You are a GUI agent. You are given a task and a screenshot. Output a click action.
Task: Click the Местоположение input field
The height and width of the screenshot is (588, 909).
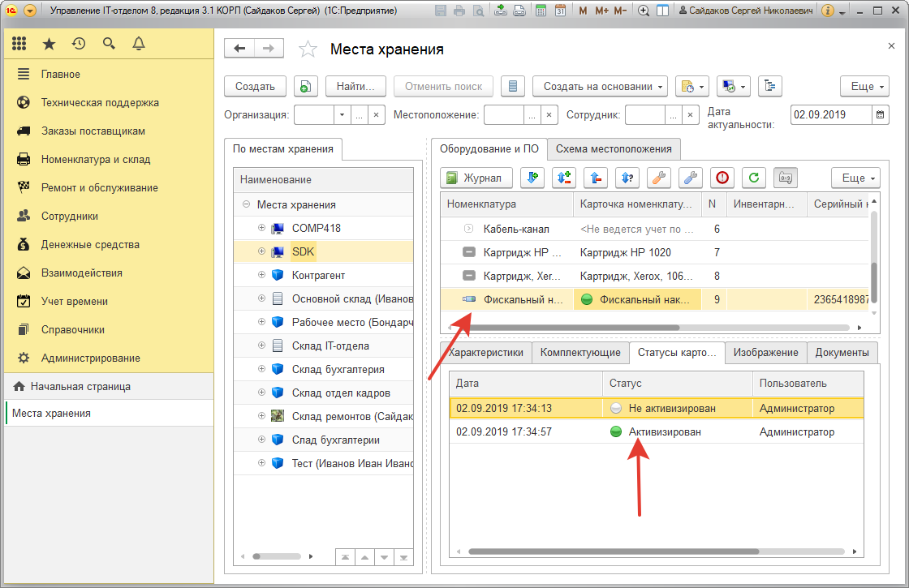(x=504, y=114)
